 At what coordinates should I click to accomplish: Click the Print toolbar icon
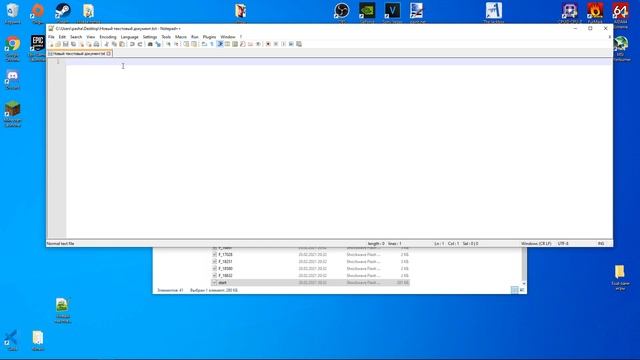(96, 44)
